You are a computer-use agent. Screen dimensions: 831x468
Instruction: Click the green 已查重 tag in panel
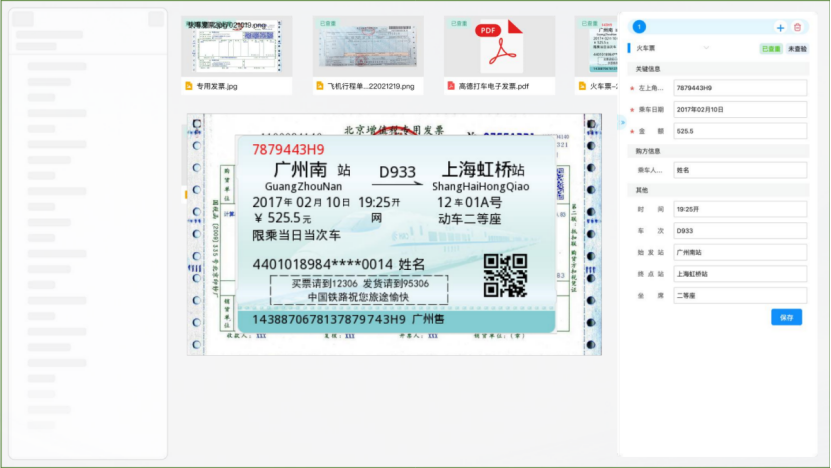click(x=771, y=49)
